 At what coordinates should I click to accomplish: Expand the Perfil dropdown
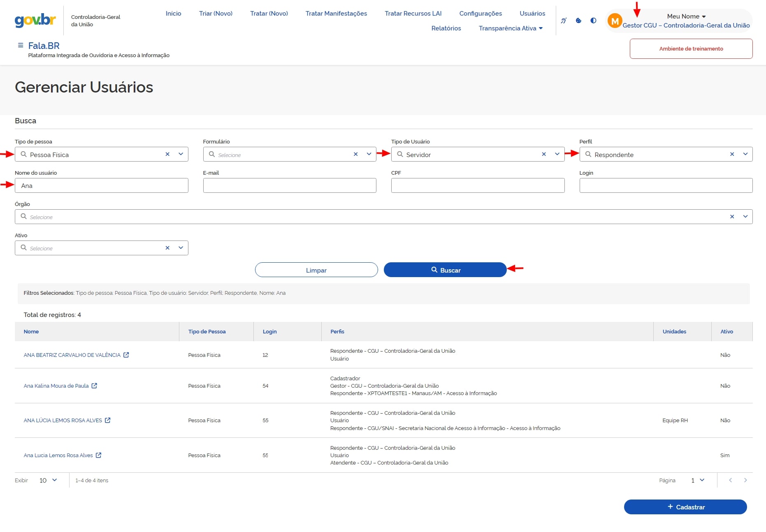745,154
